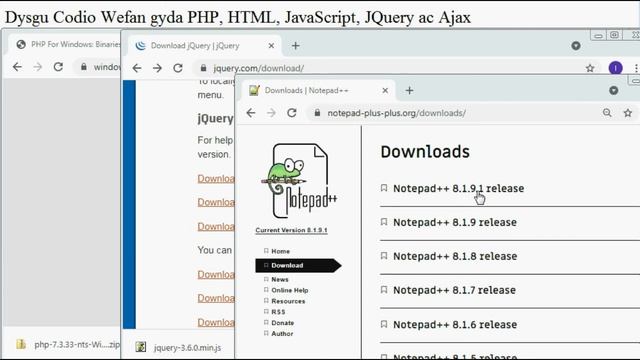Go forward in jQuery browser window

pos(157,68)
